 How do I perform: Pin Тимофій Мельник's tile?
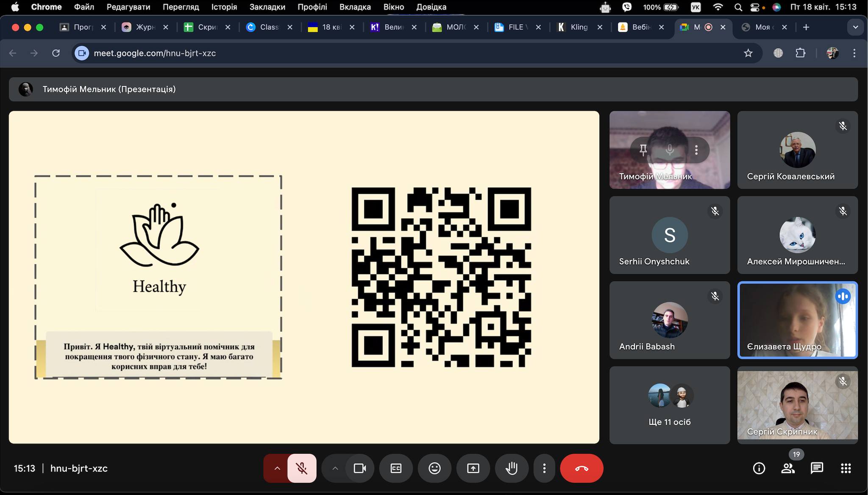point(643,150)
